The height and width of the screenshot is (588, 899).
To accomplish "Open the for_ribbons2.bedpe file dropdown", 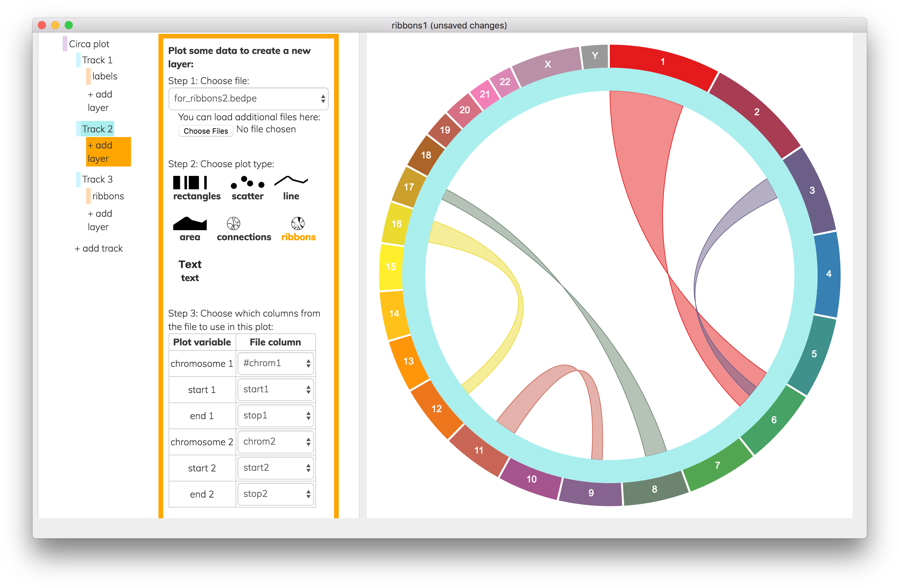I will 248,99.
